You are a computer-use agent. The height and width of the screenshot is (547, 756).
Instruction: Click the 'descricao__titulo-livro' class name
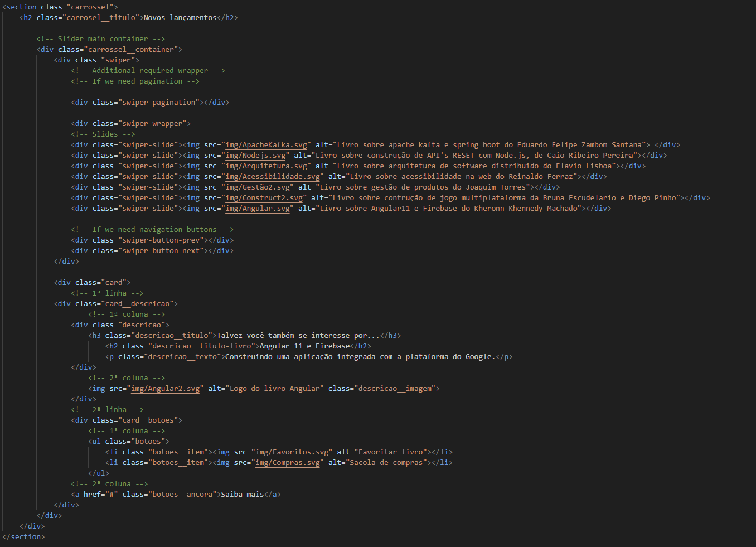202,346
